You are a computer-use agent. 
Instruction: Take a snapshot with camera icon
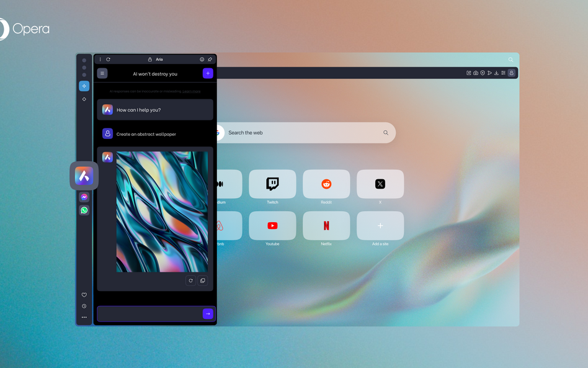[476, 73]
